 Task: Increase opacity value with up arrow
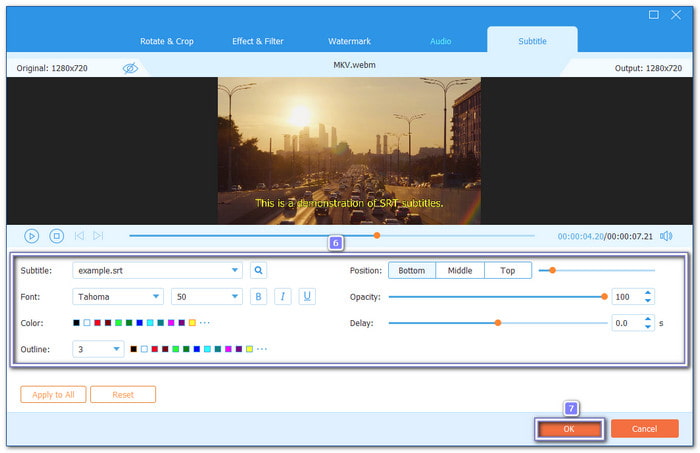click(x=648, y=293)
